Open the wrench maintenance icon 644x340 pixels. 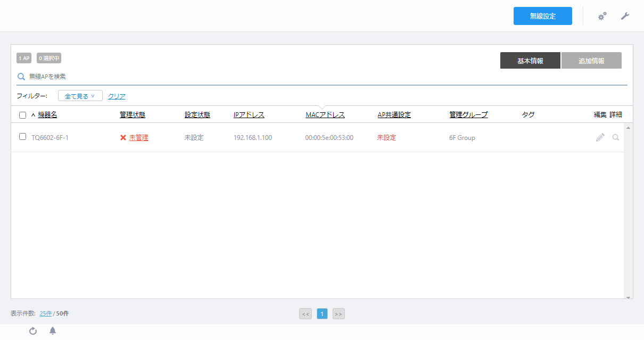[x=625, y=16]
